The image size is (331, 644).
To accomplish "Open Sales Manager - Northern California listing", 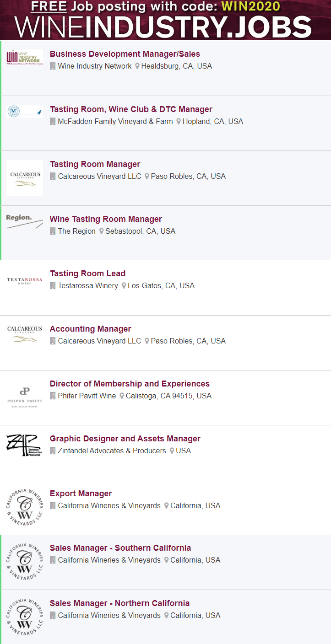I will [119, 603].
